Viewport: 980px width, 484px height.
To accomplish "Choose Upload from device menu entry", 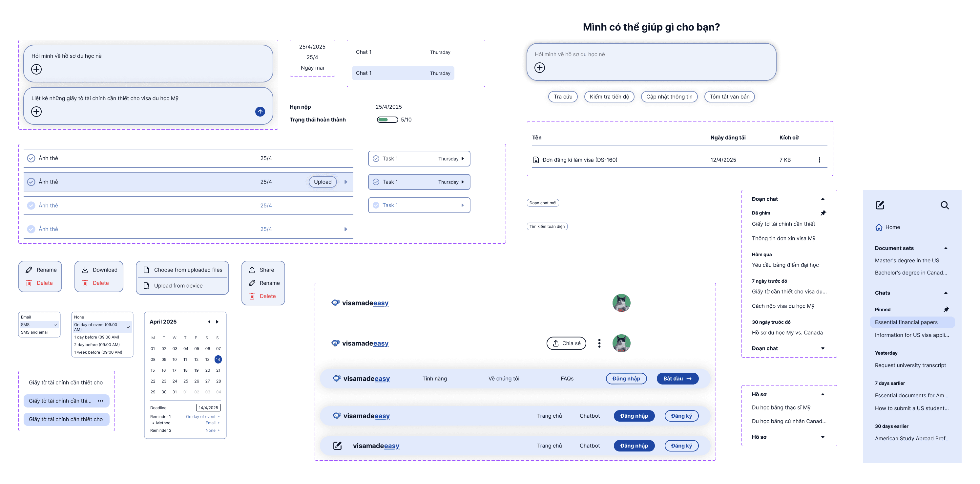I will (178, 286).
